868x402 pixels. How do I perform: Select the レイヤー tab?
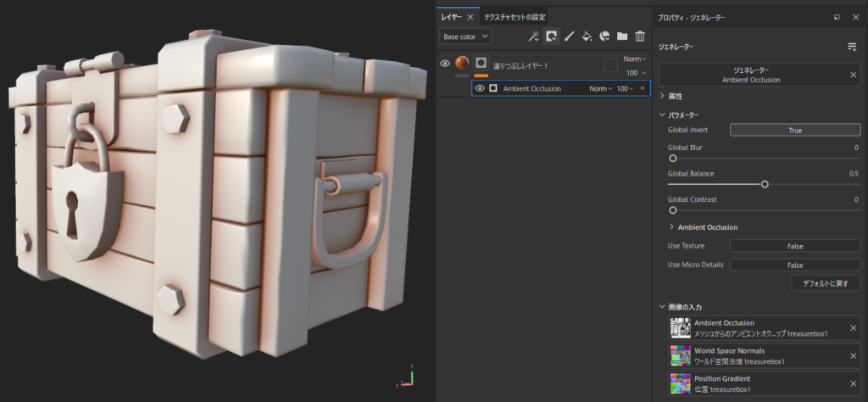(452, 17)
